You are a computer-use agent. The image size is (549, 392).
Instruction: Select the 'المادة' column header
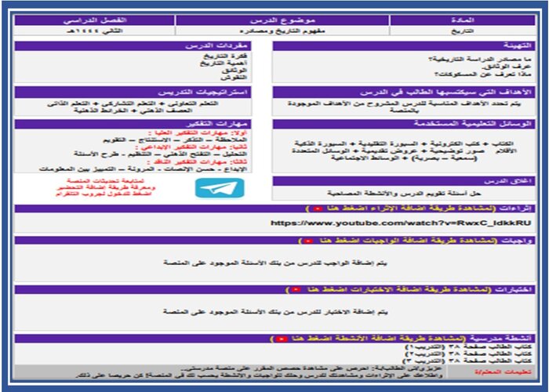coord(463,20)
